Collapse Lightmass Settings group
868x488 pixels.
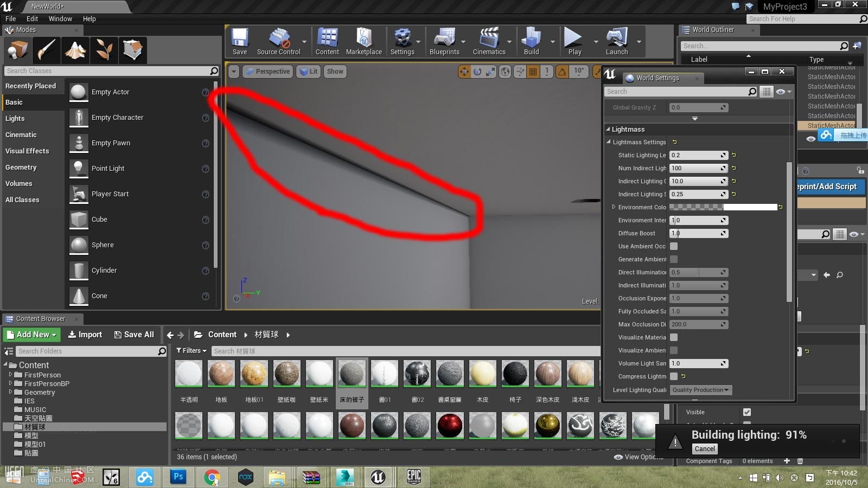point(608,142)
